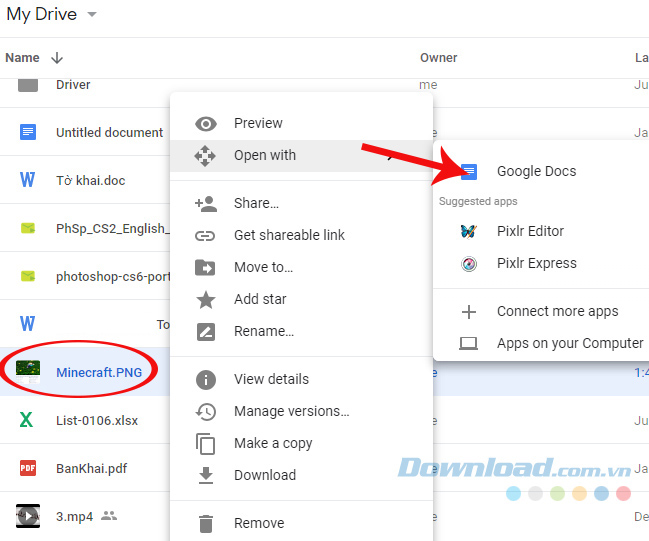Click the Open with arrows icon
Image resolution: width=649 pixels, height=541 pixels.
(205, 156)
